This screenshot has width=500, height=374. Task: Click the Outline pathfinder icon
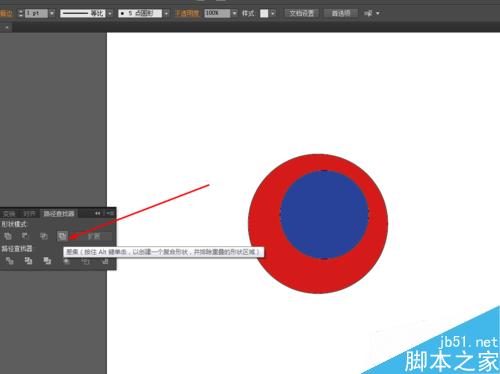click(86, 261)
